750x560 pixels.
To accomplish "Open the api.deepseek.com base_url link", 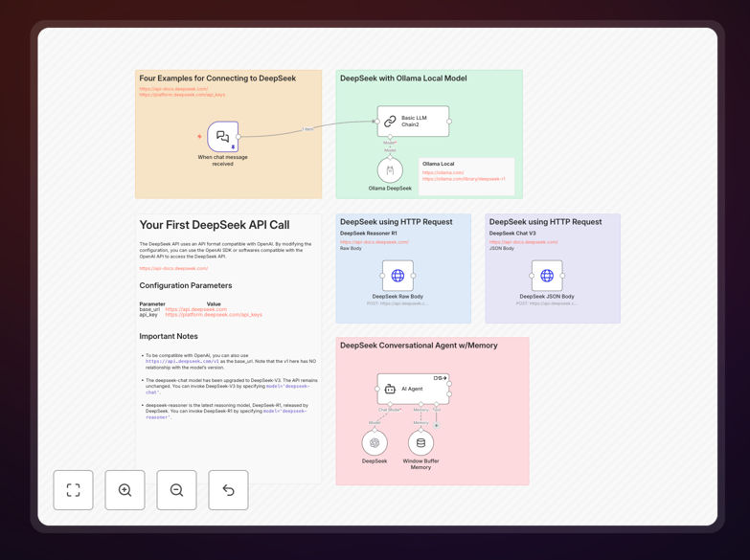I will (196, 309).
